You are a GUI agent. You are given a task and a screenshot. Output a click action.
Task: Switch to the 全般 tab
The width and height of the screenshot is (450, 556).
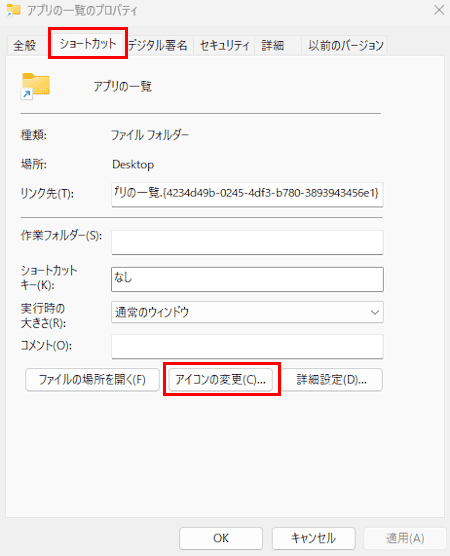(25, 45)
